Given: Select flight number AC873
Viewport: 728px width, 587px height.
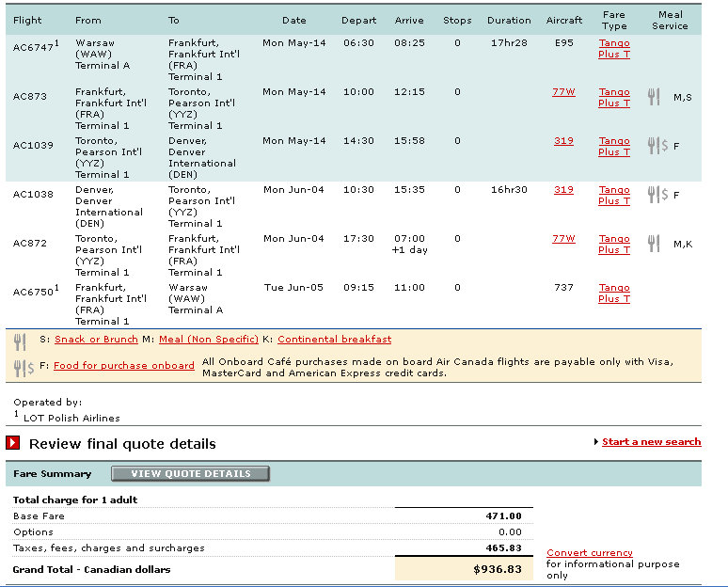Looking at the screenshot, I should pos(30,97).
